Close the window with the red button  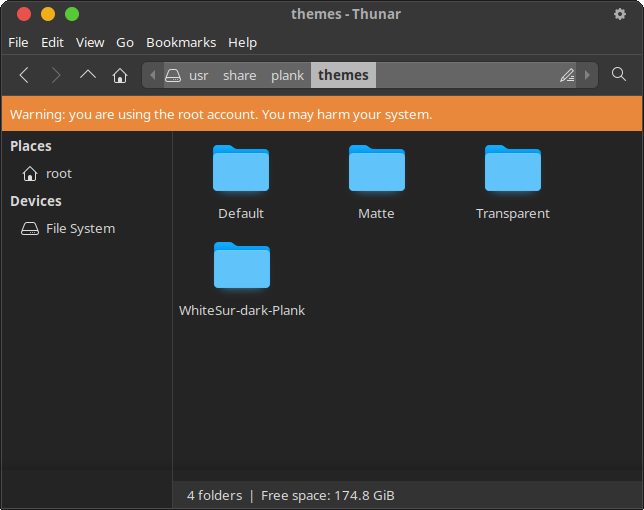(24, 14)
